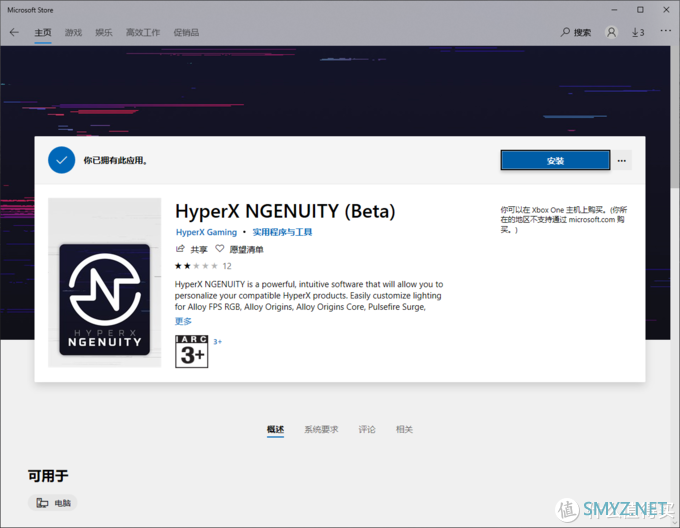Click the blue 安装 install button
Screen dimensions: 680x528
pyautogui.click(x=555, y=160)
